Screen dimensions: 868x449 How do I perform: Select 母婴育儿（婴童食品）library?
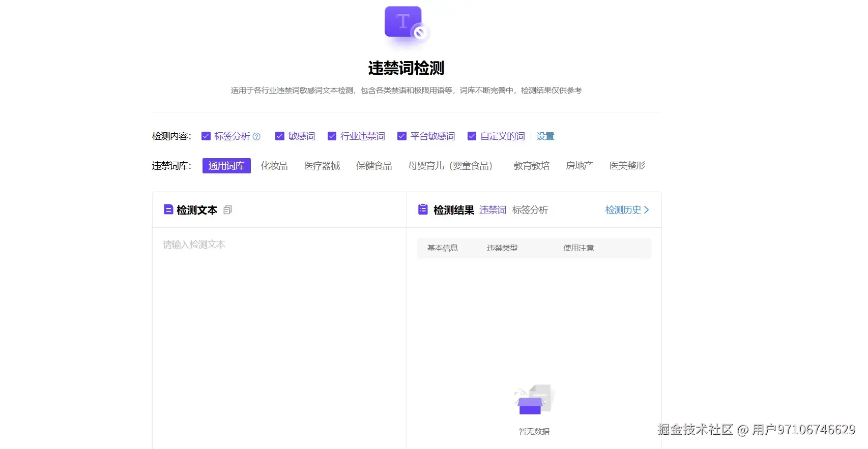[x=453, y=166]
